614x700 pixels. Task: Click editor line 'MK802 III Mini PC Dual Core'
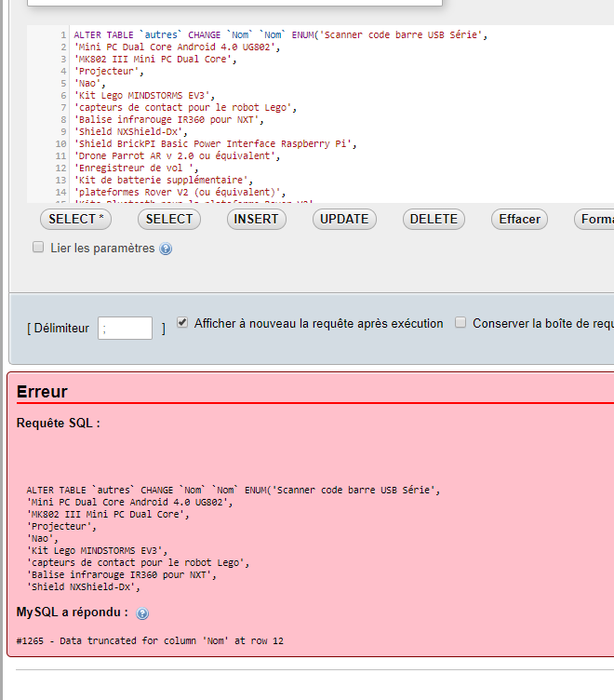[x=154, y=59]
